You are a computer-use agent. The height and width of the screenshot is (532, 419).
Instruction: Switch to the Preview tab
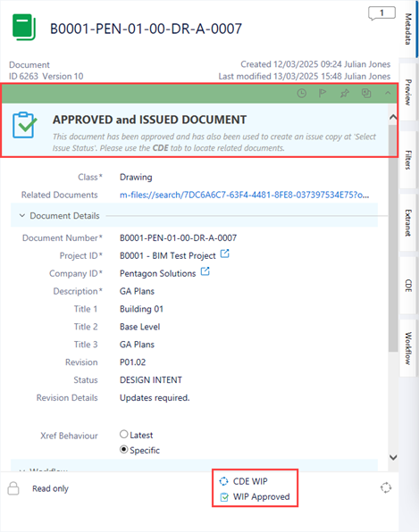pos(408,92)
